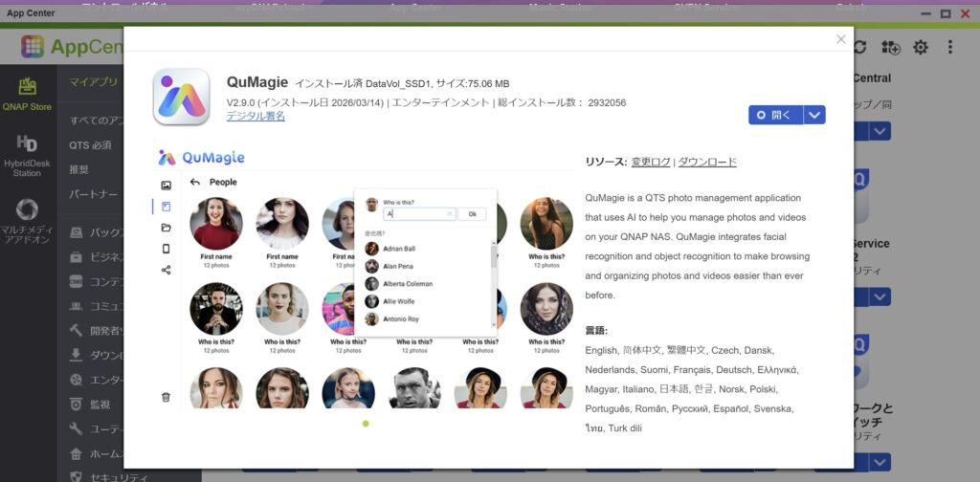Click the manual install app icon
The height and width of the screenshot is (482, 980).
click(x=891, y=47)
